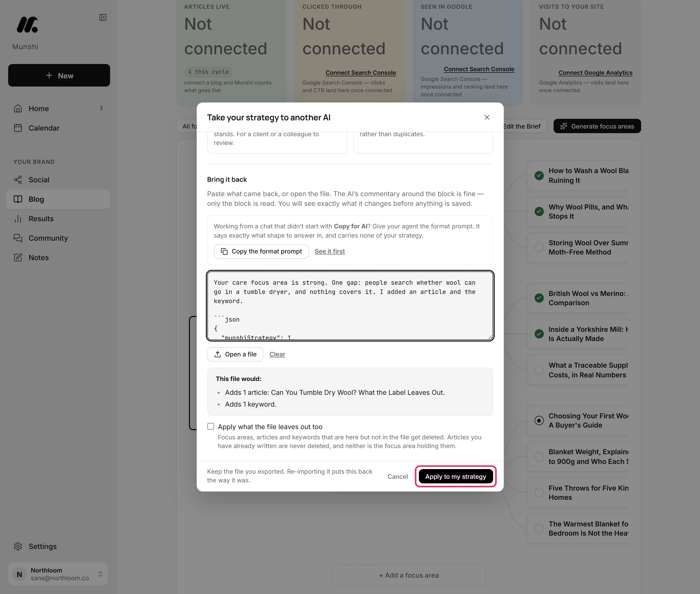
Task: Click the Clear link
Action: pyautogui.click(x=277, y=354)
